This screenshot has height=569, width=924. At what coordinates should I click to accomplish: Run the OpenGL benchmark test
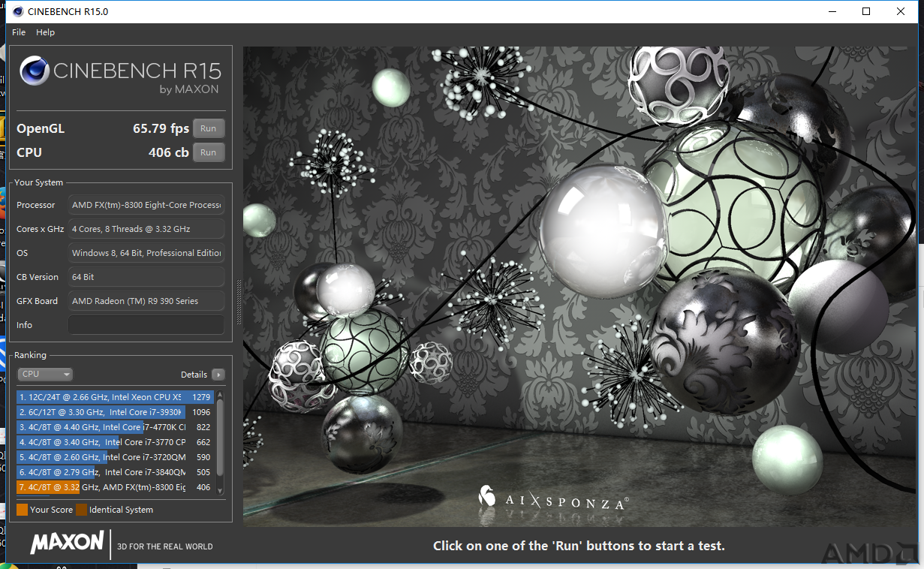209,128
